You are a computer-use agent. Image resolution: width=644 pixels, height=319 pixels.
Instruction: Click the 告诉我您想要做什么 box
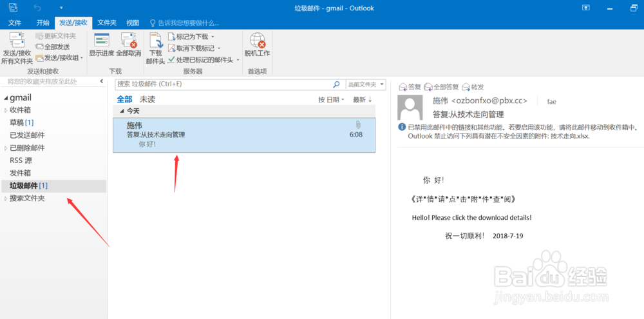184,23
